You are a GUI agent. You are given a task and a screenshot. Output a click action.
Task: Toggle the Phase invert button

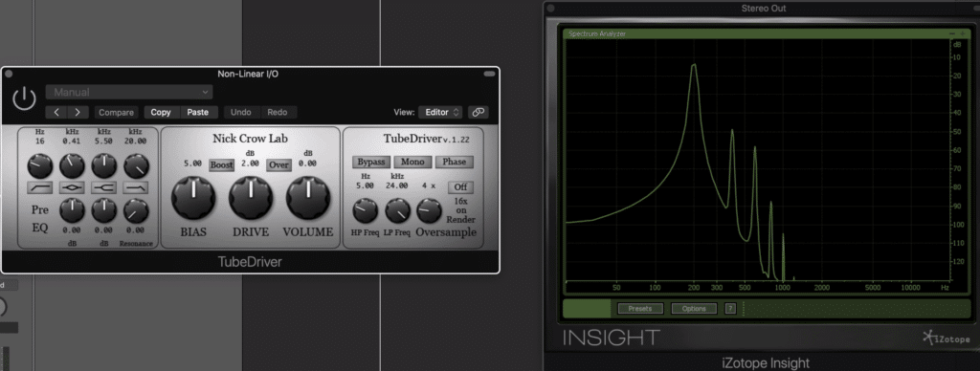point(455,162)
